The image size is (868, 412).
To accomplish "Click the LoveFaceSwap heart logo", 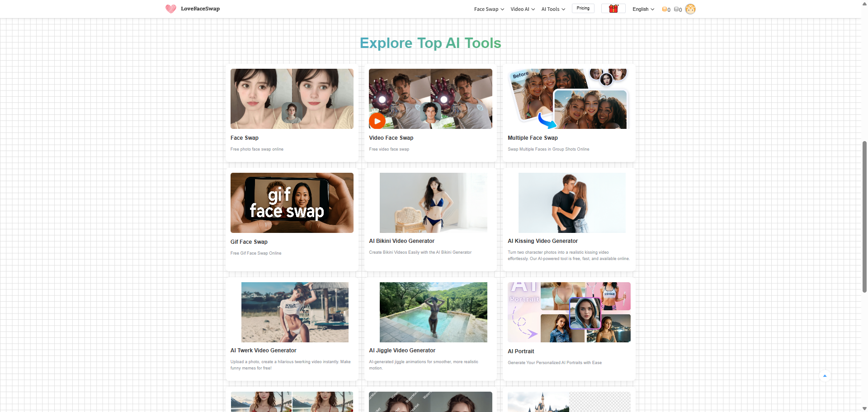I will (x=170, y=9).
